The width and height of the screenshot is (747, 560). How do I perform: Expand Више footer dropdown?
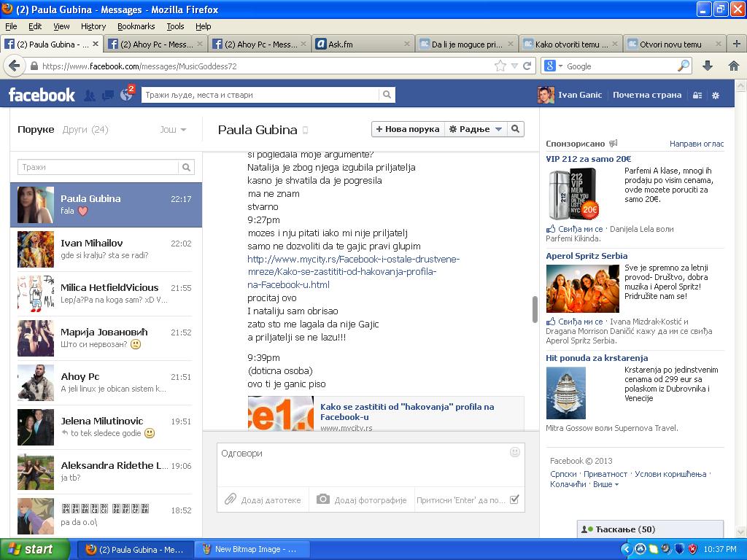tap(606, 484)
